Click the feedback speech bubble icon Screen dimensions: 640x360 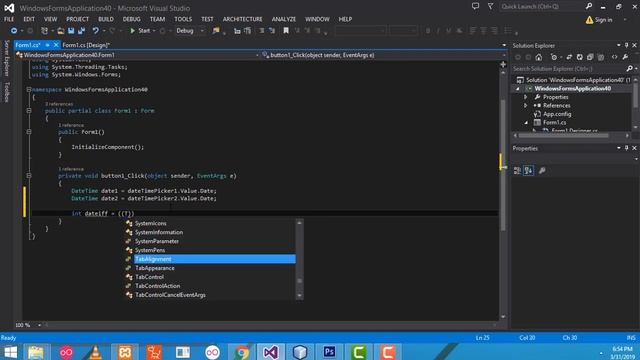[x=476, y=6]
